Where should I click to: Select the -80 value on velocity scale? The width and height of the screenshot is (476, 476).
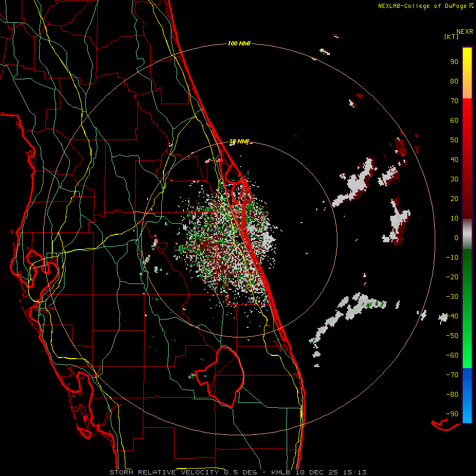click(x=452, y=395)
